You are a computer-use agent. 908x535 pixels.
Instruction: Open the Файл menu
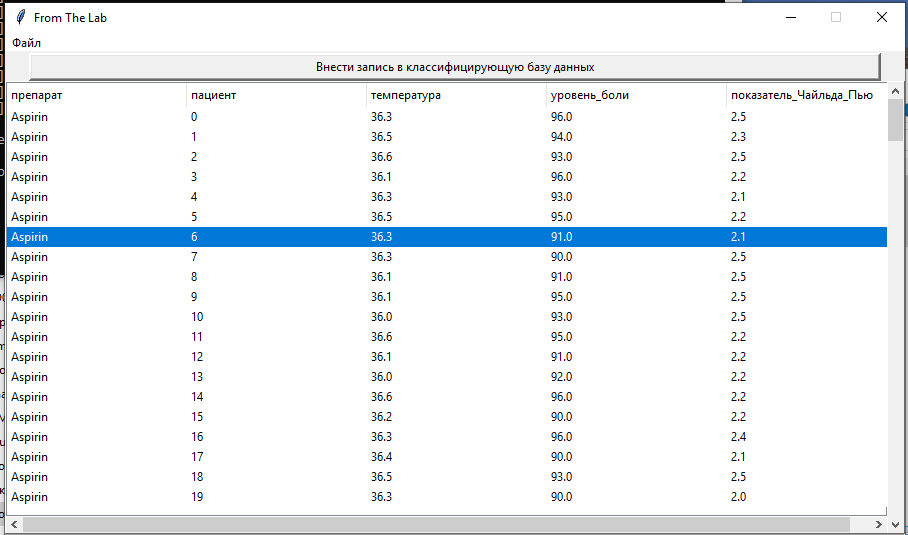(27, 43)
